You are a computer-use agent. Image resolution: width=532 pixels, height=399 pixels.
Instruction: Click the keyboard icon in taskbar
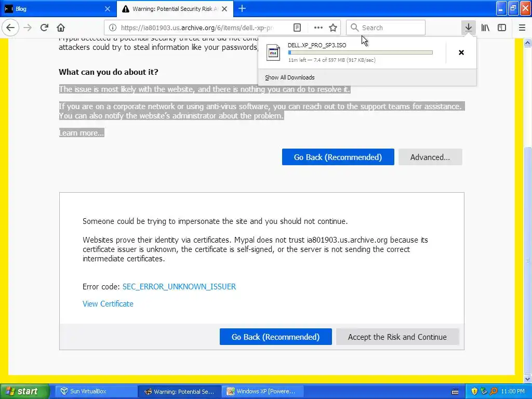point(455,392)
